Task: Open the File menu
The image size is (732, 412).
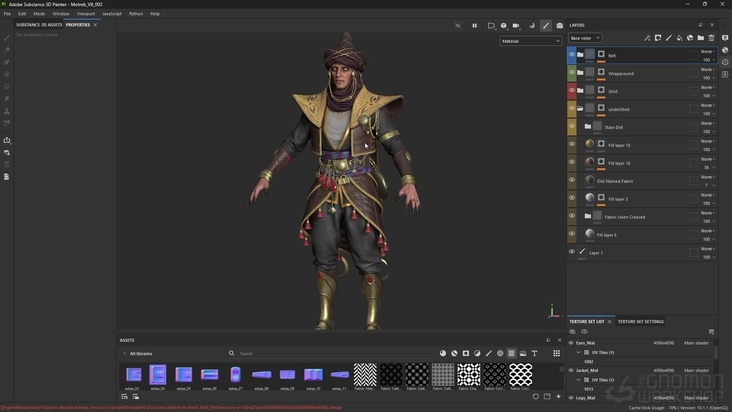Action: [7, 14]
